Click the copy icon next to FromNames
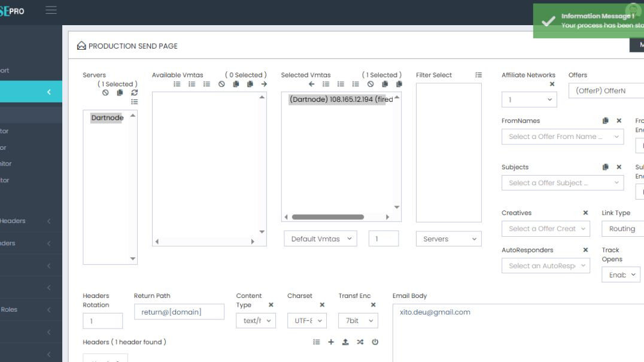 click(605, 120)
